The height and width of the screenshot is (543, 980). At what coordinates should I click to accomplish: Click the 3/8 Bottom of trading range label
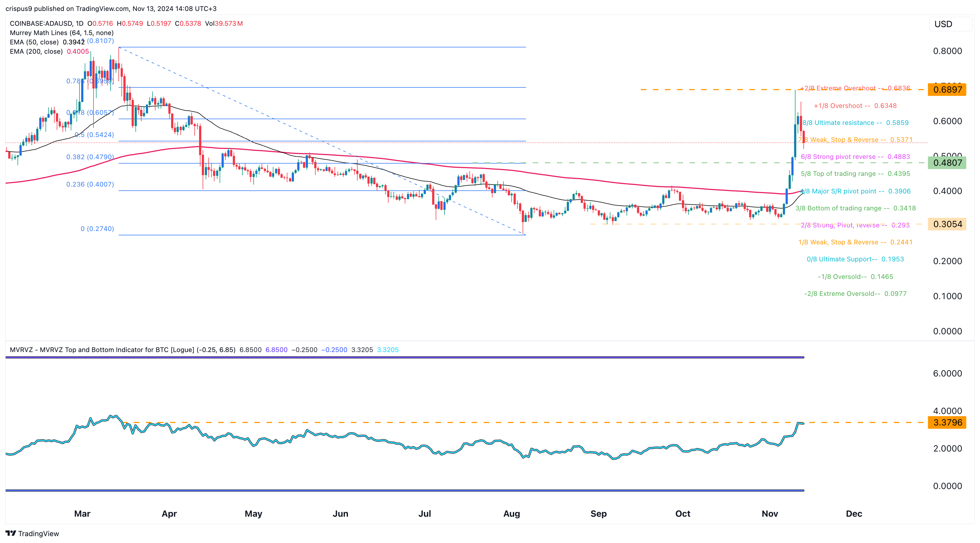point(855,208)
